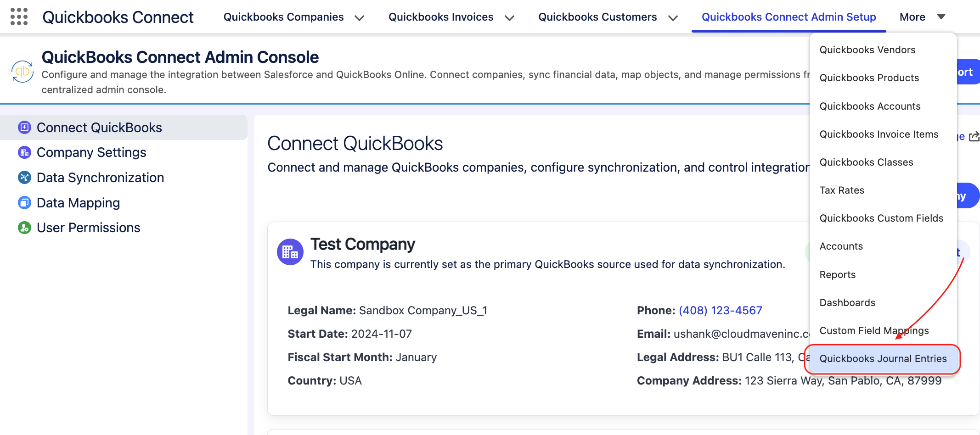Image resolution: width=980 pixels, height=435 pixels.
Task: Click the Start Date 2024-11-07 value
Action: coord(382,334)
